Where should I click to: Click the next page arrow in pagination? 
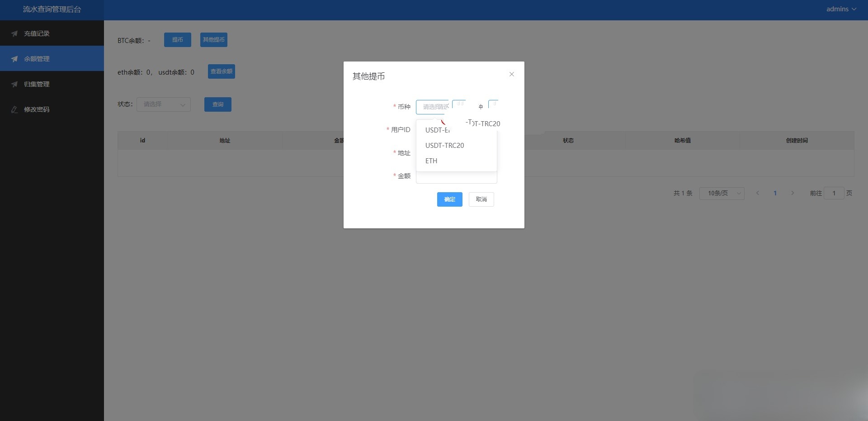coord(793,193)
